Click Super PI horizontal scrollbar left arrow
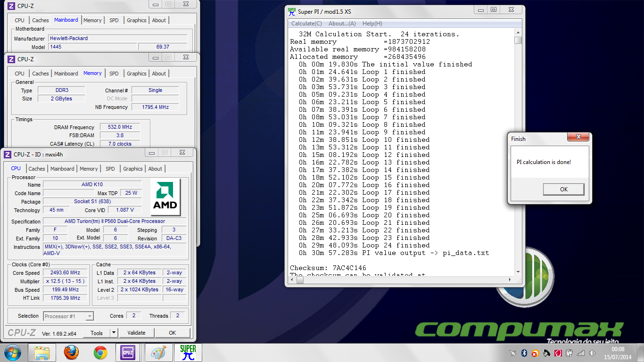 pyautogui.click(x=292, y=280)
